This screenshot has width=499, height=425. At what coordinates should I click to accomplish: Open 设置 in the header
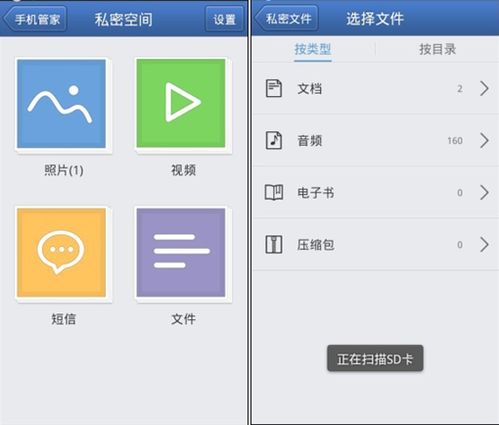coord(224,19)
